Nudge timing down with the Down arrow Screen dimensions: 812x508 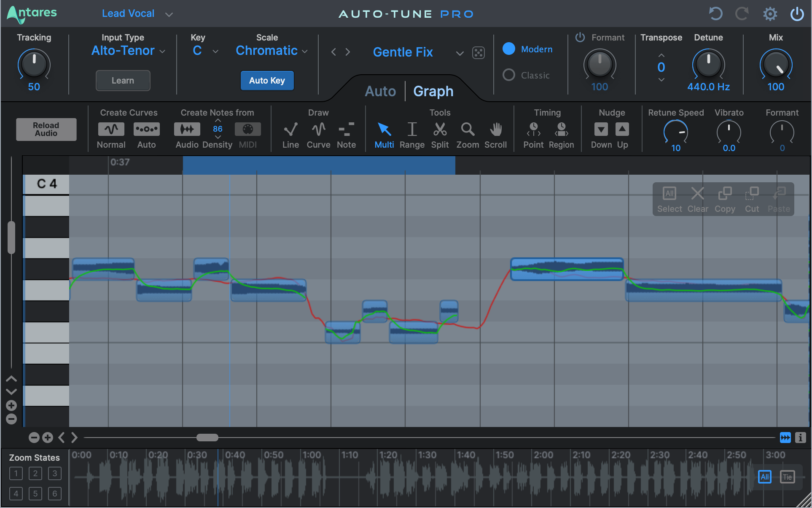click(601, 129)
